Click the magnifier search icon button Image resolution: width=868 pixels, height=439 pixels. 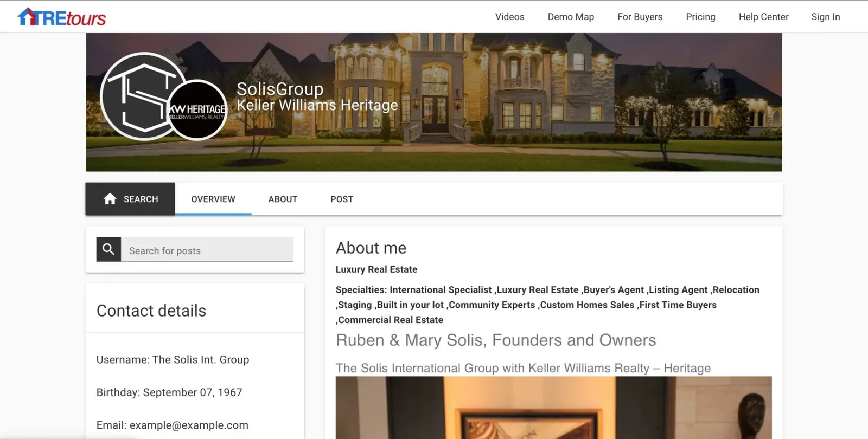(108, 249)
